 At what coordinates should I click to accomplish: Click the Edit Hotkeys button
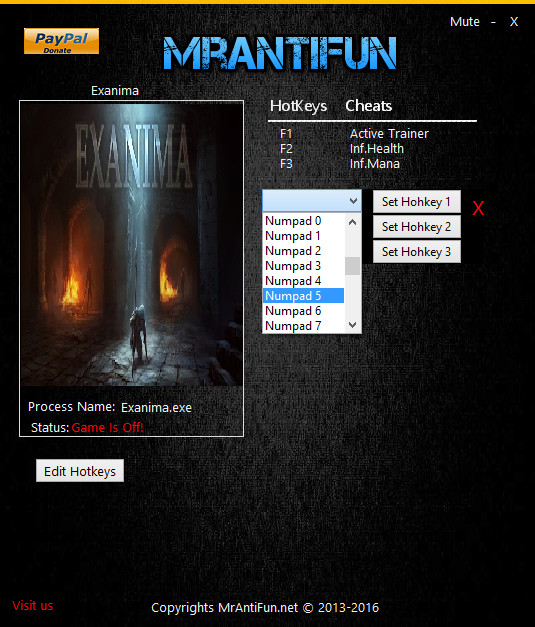(80, 471)
